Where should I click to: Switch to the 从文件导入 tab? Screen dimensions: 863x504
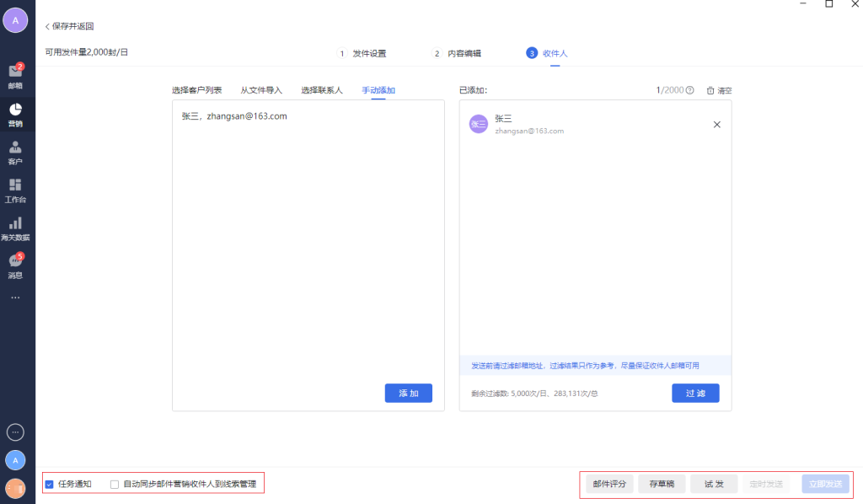[x=261, y=90]
